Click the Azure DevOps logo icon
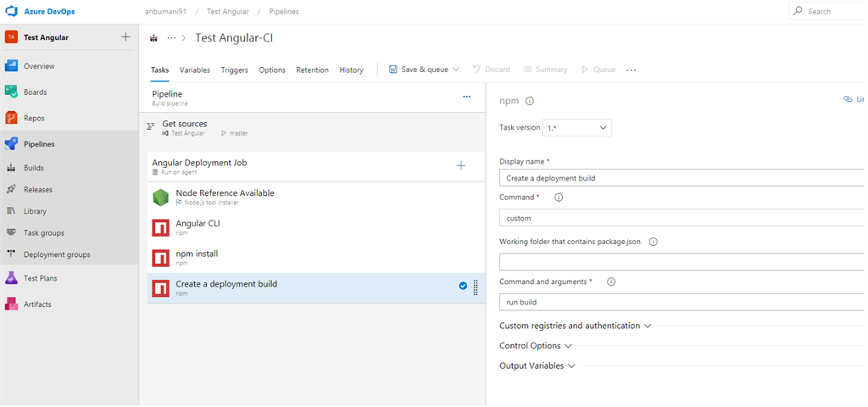The width and height of the screenshot is (868, 407). tap(12, 11)
